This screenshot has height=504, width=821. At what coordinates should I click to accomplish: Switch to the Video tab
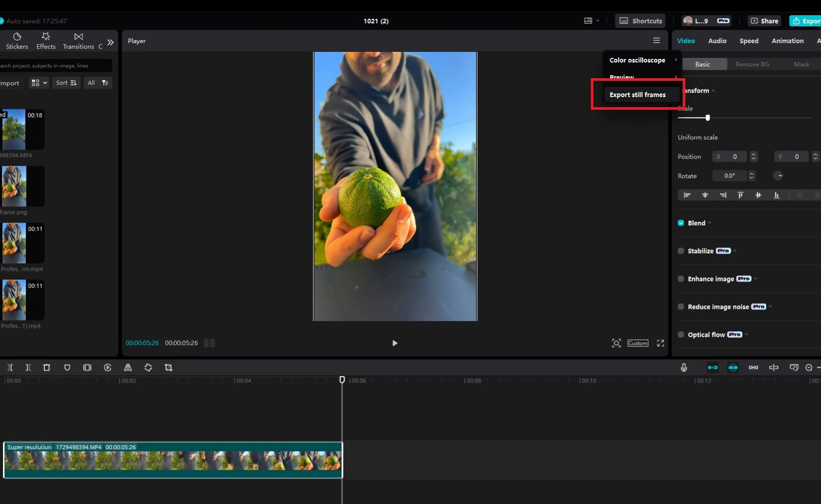[x=686, y=41]
